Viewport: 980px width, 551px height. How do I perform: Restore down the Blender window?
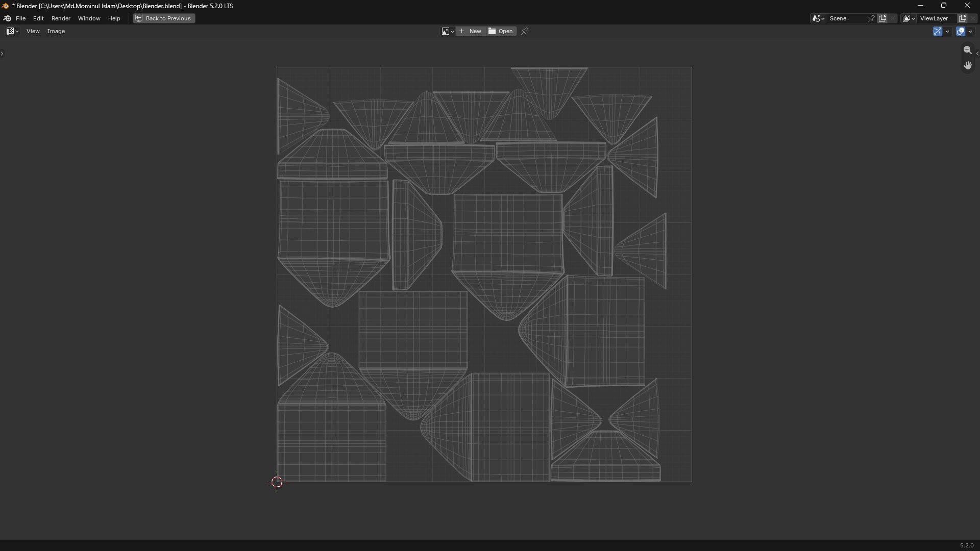[x=944, y=6]
